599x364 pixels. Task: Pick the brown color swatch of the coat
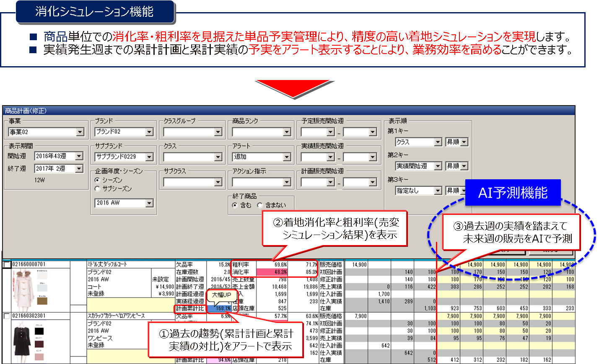[x=42, y=300]
